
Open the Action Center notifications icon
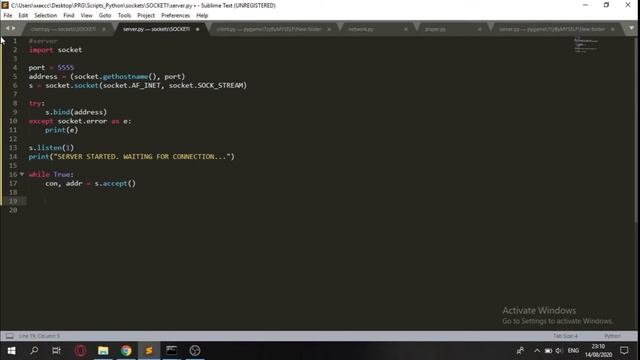pyautogui.click(x=624, y=351)
